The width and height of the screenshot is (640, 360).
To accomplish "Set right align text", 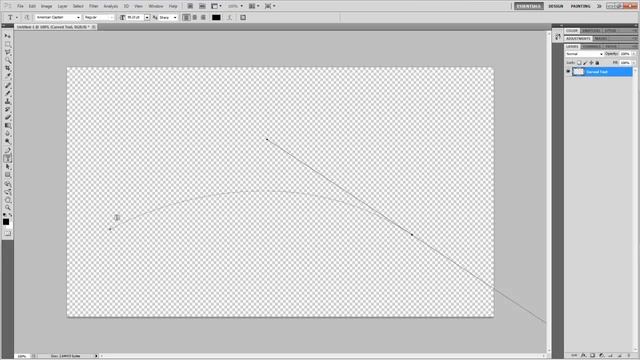I will (203, 18).
